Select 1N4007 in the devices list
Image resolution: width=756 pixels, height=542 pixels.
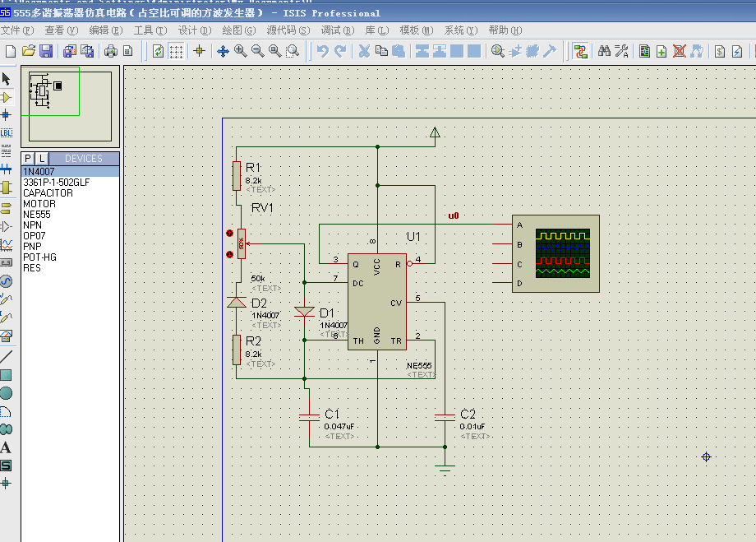[71, 171]
